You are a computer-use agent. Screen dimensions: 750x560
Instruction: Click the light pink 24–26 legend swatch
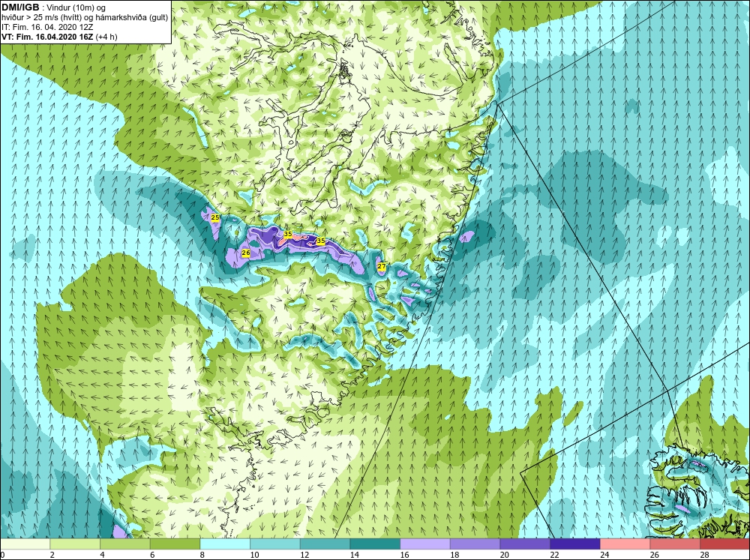[x=625, y=544]
